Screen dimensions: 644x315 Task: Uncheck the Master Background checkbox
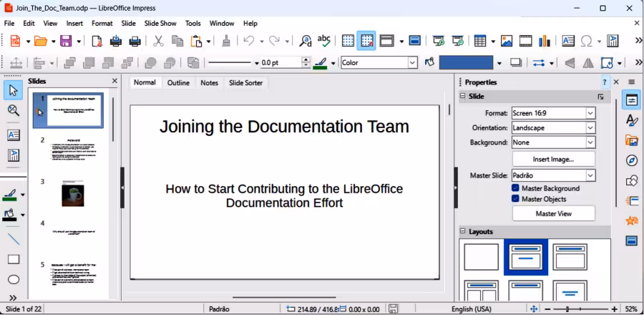tap(515, 188)
